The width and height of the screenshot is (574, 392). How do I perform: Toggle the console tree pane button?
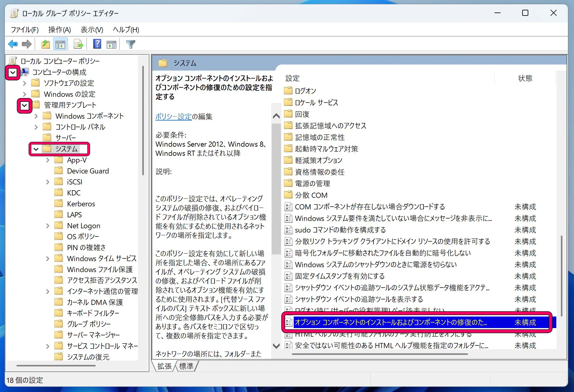[x=60, y=44]
